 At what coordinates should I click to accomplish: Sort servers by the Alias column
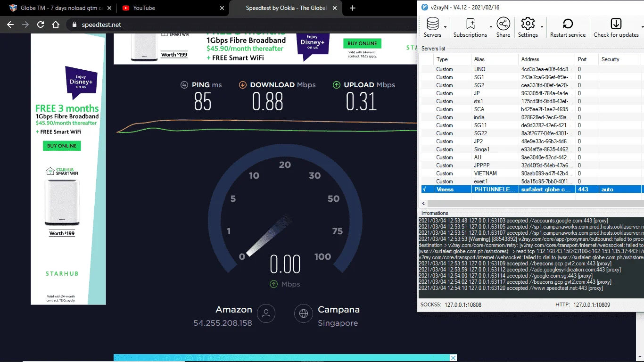point(495,59)
